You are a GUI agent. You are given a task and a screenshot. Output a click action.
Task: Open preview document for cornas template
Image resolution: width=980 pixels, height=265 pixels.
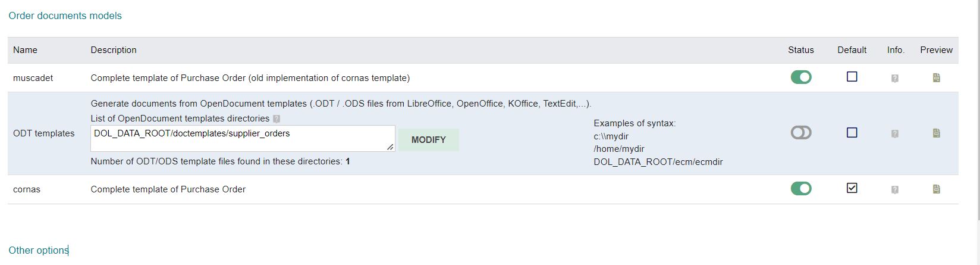coord(936,189)
